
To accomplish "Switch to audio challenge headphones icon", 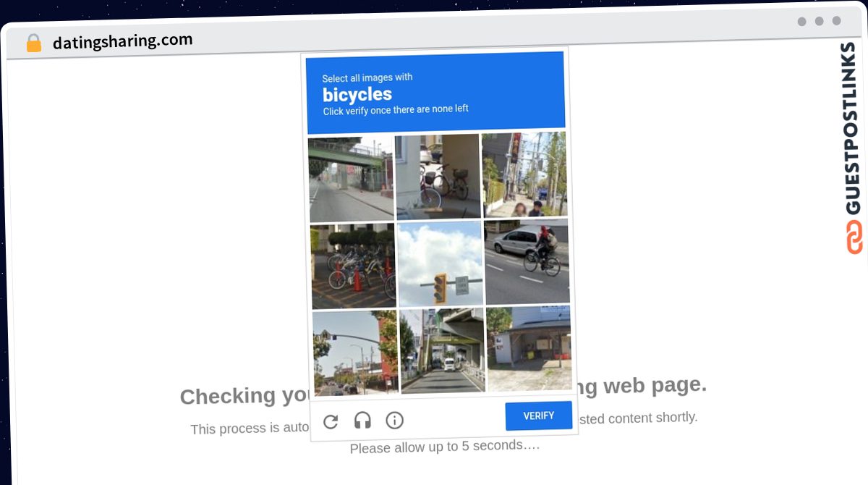I will coord(362,421).
